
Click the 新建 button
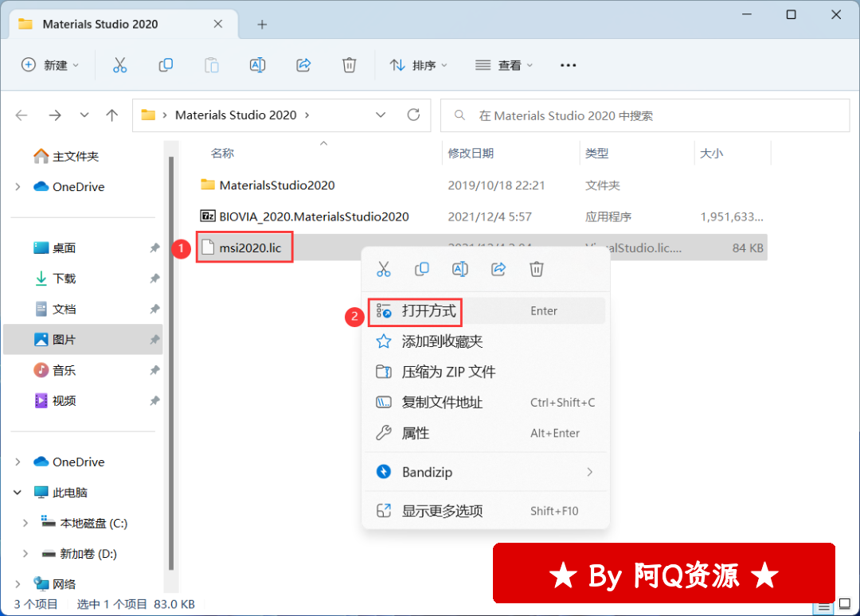pyautogui.click(x=50, y=65)
